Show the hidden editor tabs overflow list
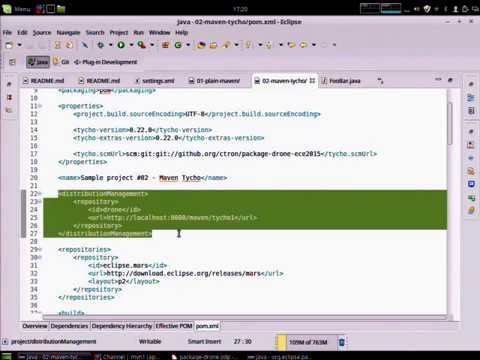 pyautogui.click(x=380, y=81)
